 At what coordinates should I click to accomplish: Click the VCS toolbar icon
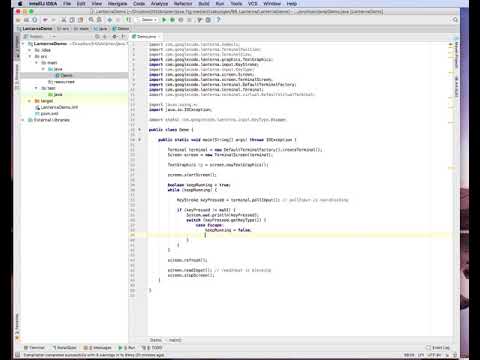pyautogui.click(x=200, y=20)
